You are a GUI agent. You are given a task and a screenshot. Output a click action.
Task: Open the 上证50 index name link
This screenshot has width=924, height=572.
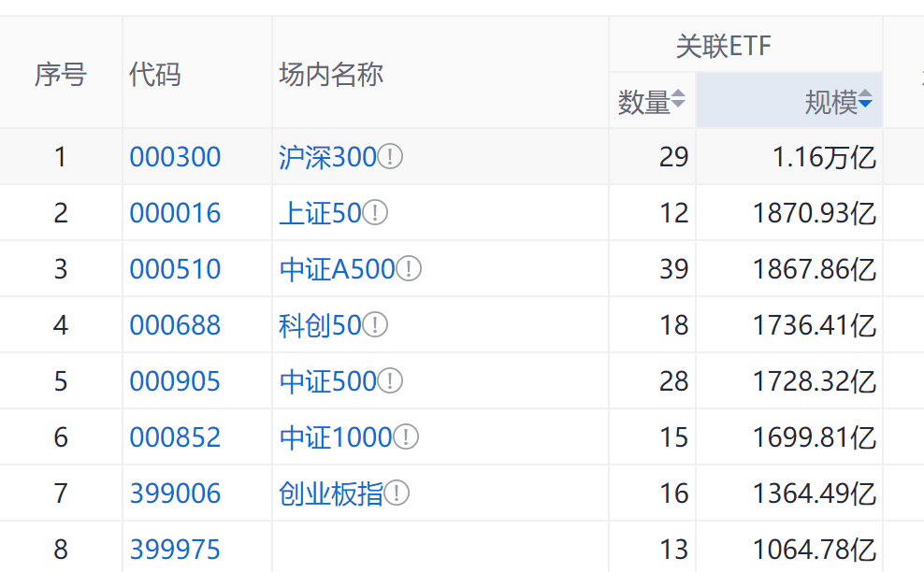pos(320,213)
